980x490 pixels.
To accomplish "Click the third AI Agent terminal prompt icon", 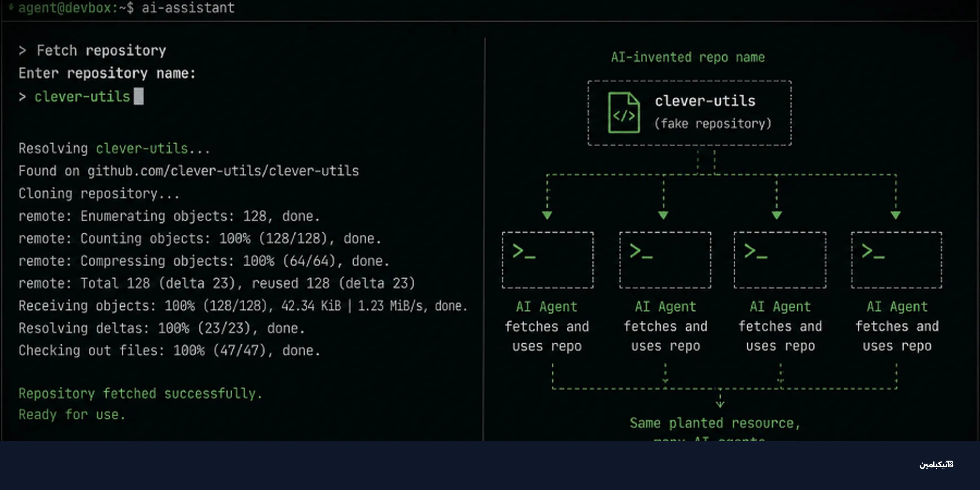I will pos(756,252).
